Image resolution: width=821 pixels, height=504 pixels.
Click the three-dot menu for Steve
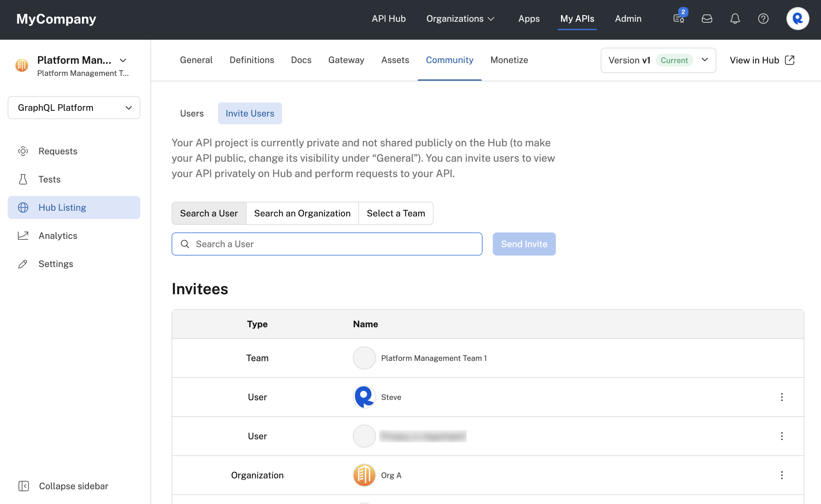[782, 397]
